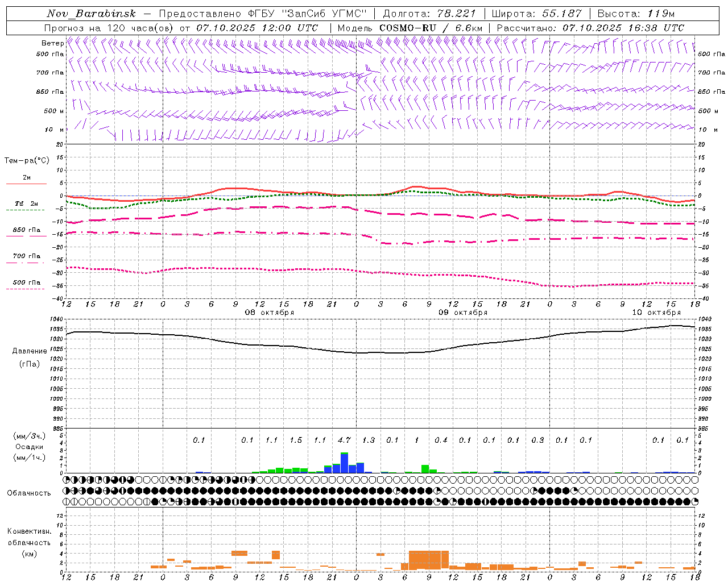Click the Осадки precipitation panel label
This screenshot has height=582, width=728.
coord(28,447)
